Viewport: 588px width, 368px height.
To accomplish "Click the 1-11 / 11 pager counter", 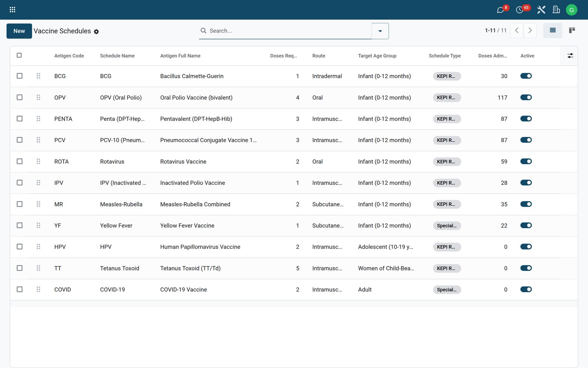I will pyautogui.click(x=496, y=31).
